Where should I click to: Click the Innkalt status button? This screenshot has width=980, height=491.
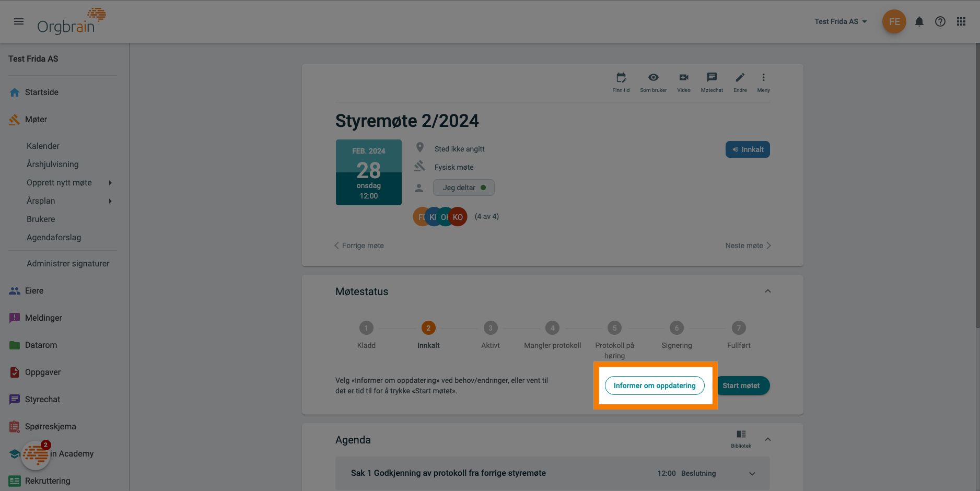[x=748, y=149]
